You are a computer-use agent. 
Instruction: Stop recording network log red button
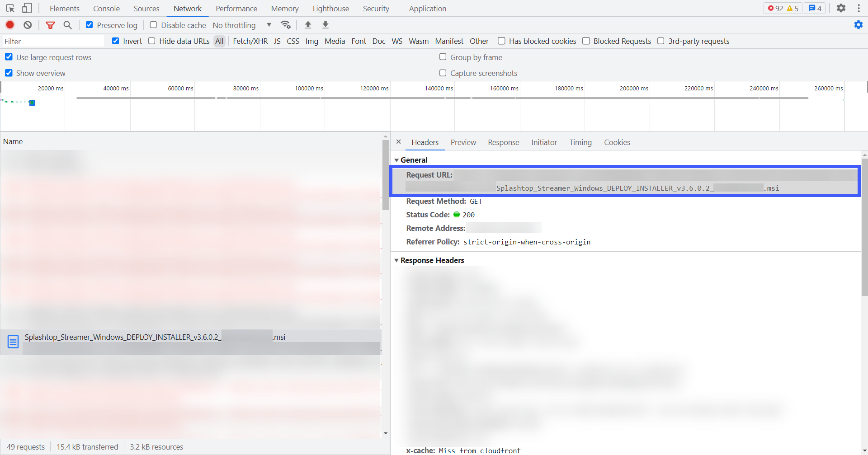[x=10, y=25]
